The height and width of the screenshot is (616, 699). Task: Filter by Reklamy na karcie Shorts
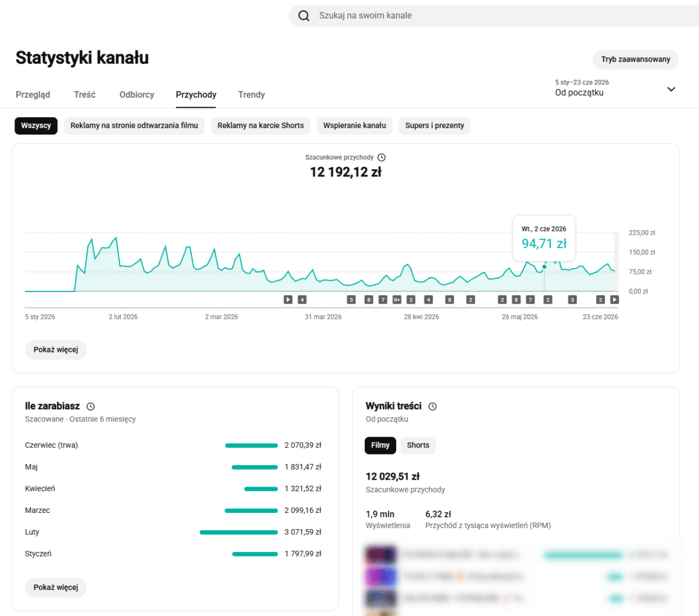(x=260, y=126)
